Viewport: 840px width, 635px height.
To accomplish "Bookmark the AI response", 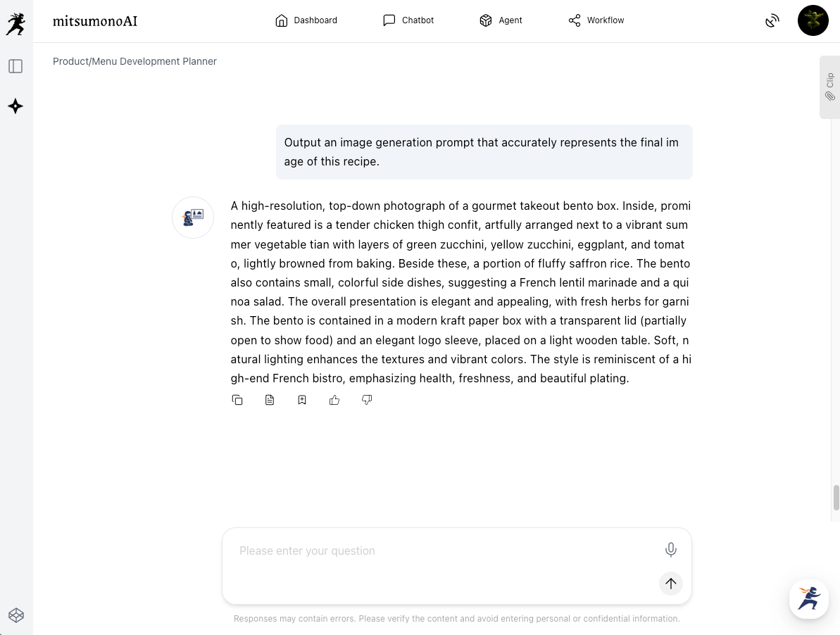I will 302,400.
